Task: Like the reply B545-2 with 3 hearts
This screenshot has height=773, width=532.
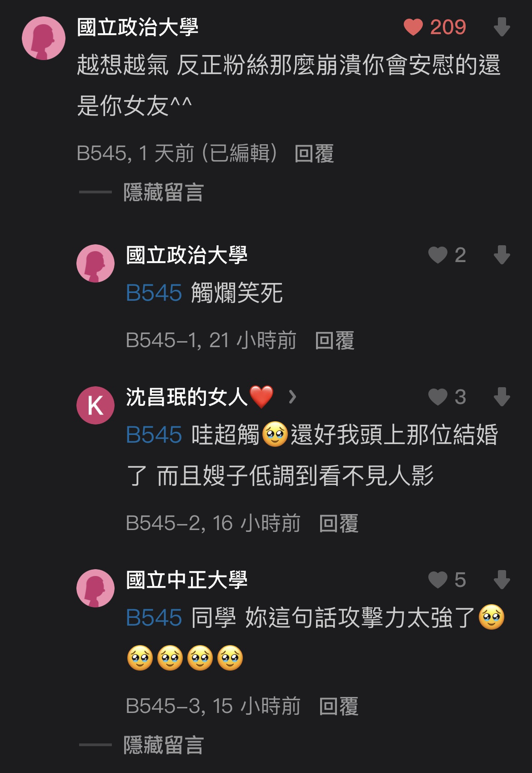Action: point(437,397)
